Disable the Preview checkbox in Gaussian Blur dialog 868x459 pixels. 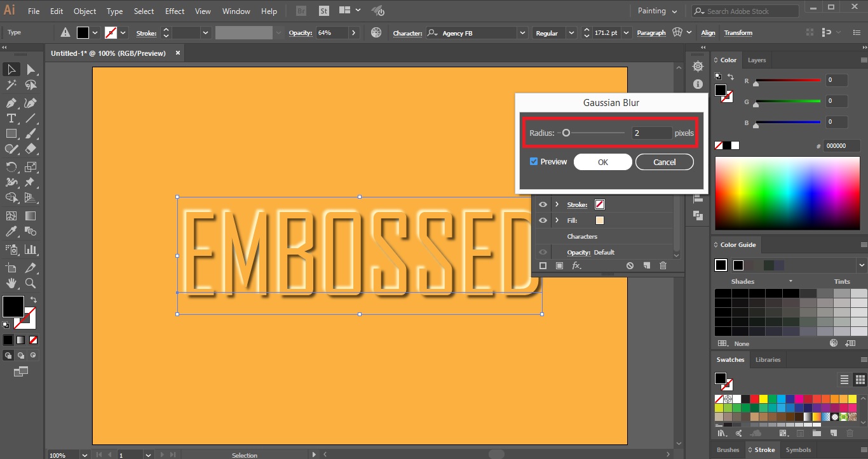(534, 161)
